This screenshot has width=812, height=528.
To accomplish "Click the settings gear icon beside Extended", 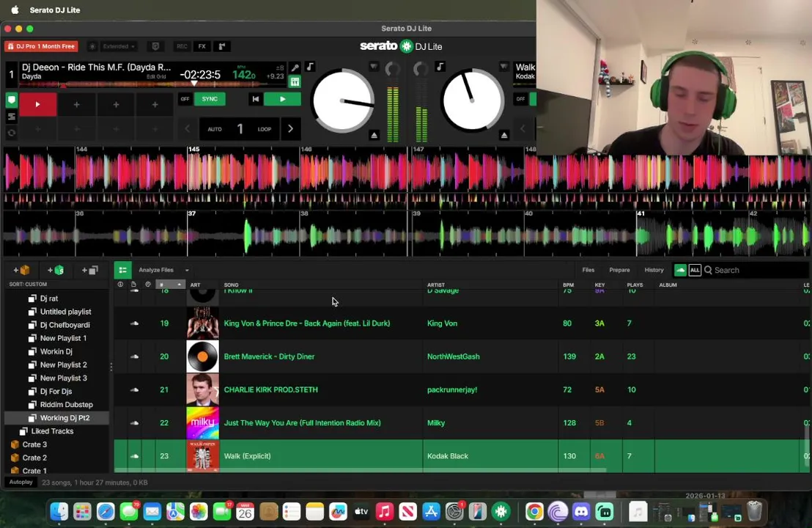I will pyautogui.click(x=92, y=47).
